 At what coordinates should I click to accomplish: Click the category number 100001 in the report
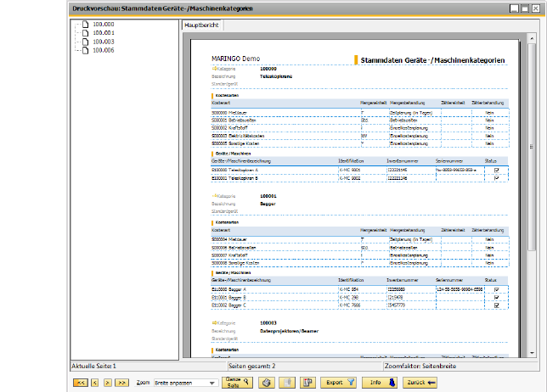coord(268,196)
